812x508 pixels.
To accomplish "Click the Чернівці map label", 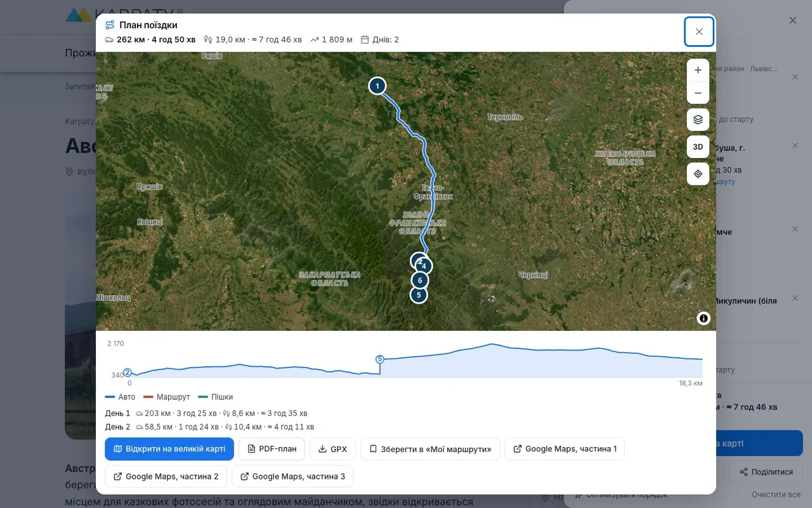I will point(533,275).
